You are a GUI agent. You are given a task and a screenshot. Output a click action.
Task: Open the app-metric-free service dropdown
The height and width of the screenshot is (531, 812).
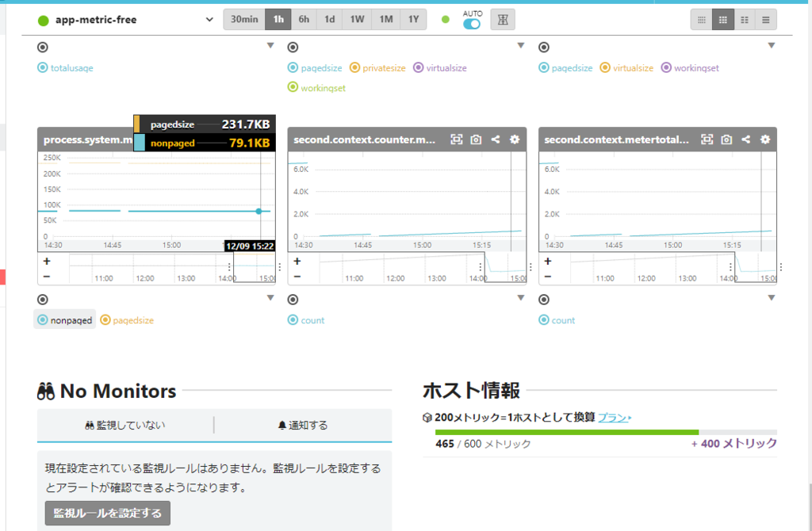126,20
